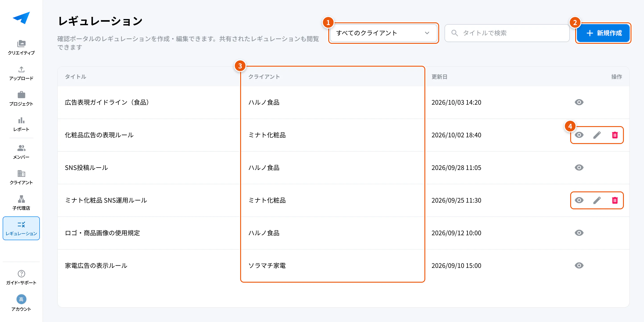This screenshot has width=644, height=322.
Task: Edit ミナト化粧品 SNS運用ルール with pencil icon
Action: tap(597, 200)
